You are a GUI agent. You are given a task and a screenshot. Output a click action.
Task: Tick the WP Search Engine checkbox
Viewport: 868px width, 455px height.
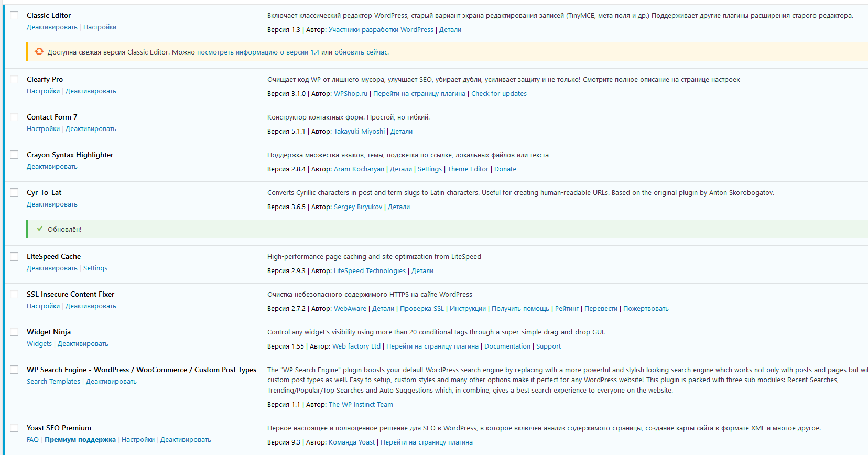click(14, 370)
